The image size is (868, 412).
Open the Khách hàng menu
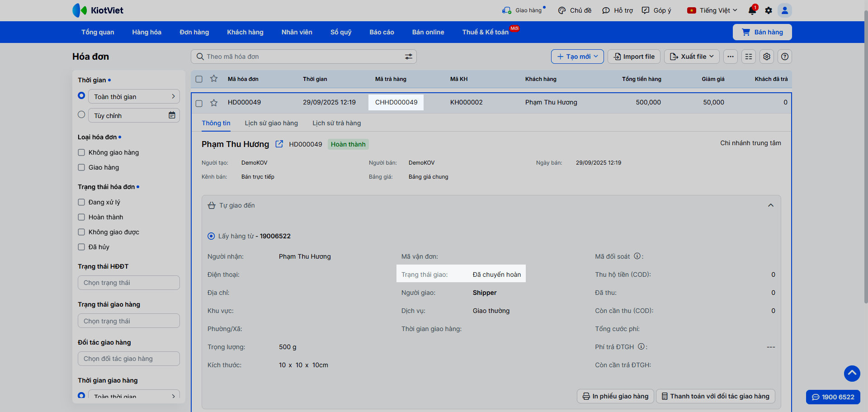[245, 32]
